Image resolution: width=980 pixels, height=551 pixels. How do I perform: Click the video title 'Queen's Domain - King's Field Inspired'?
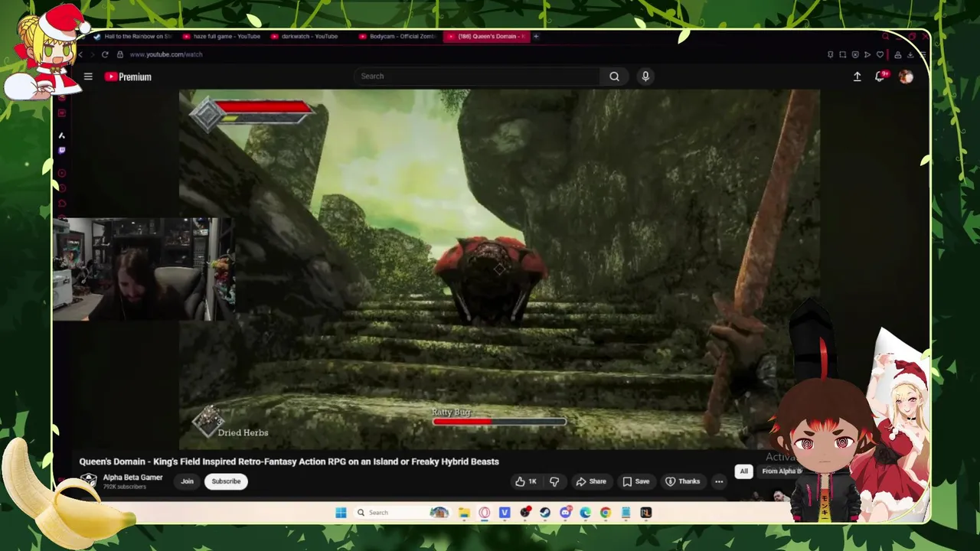(x=289, y=461)
